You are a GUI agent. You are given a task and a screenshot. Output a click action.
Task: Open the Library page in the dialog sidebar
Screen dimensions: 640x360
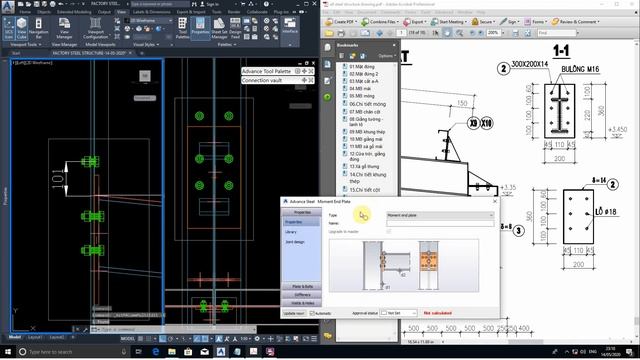(x=291, y=232)
